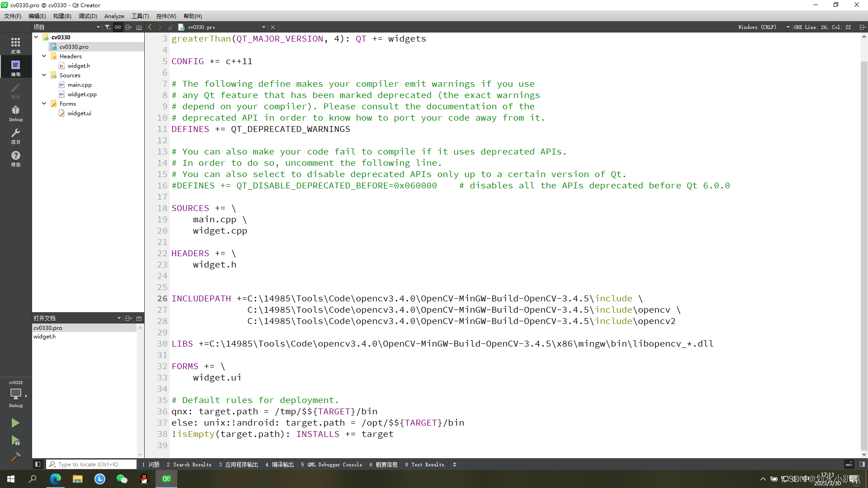868x488 pixels.
Task: Open widget.h in the open documents list
Action: 44,337
